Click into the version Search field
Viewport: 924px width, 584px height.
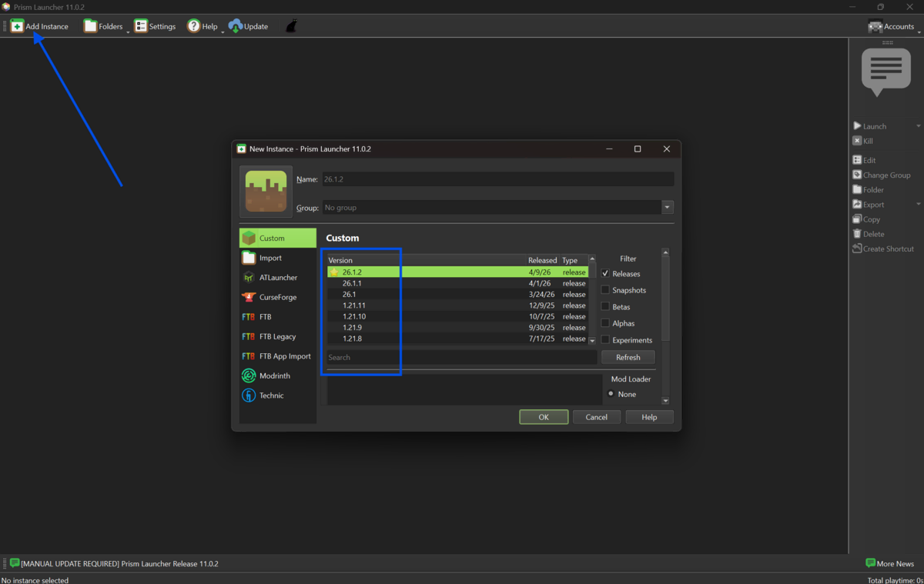(x=460, y=357)
